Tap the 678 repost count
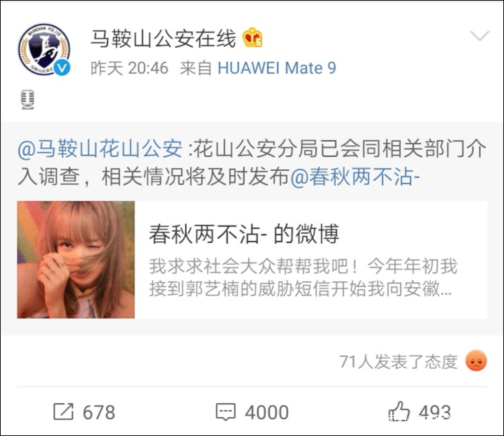 point(99,412)
